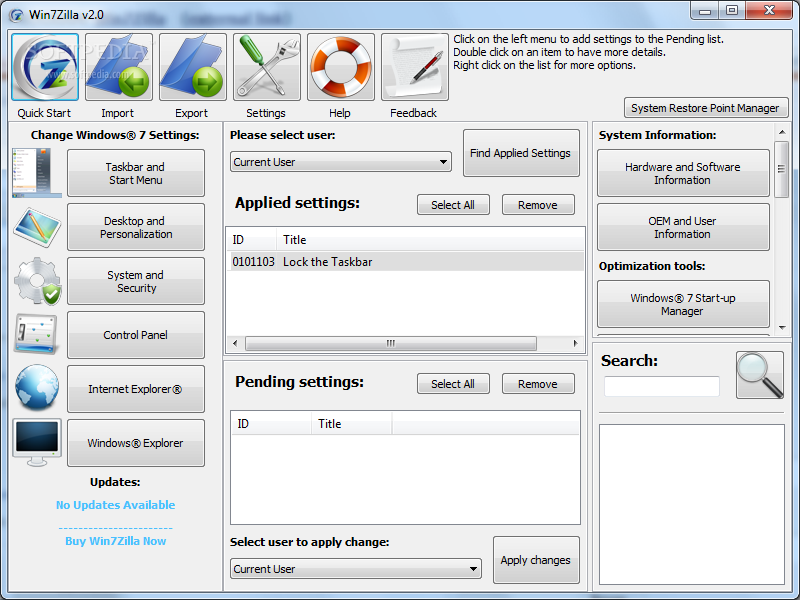Click the Win7Zilla title bar logo
The height and width of the screenshot is (600, 800).
click(x=16, y=15)
